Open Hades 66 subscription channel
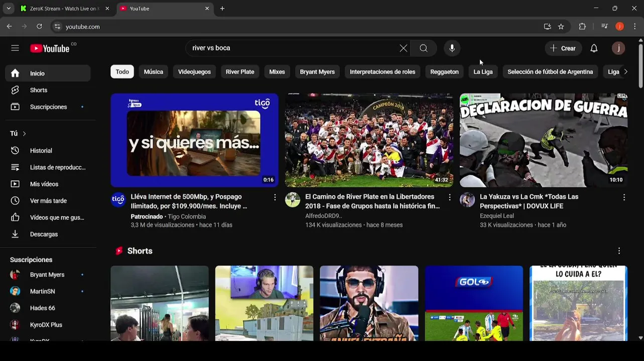Image resolution: width=644 pixels, height=361 pixels. (x=48, y=308)
